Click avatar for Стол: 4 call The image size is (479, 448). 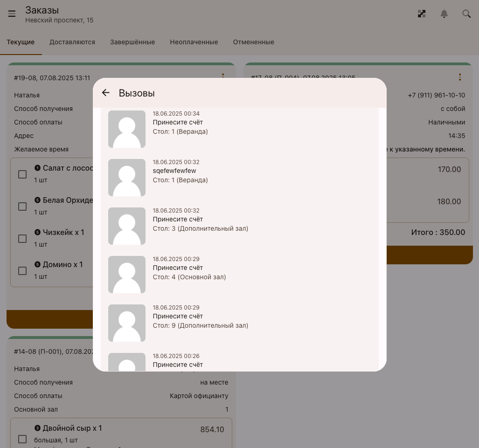click(x=127, y=275)
